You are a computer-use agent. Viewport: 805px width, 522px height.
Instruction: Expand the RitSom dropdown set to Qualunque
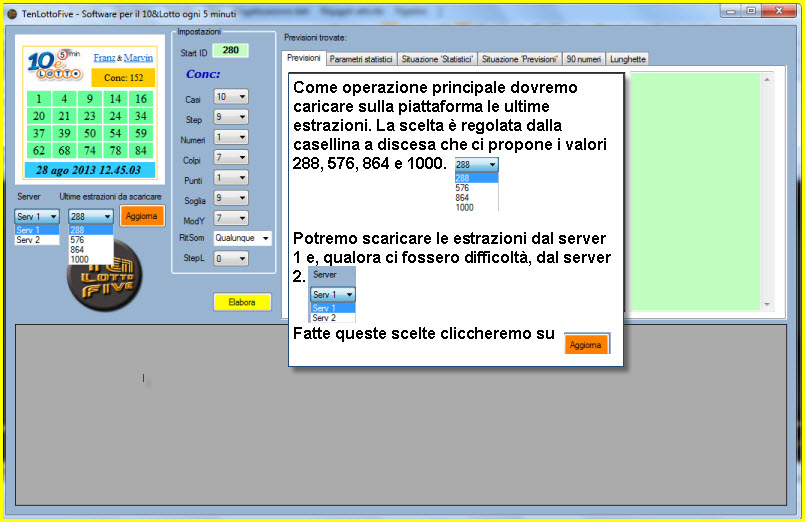point(241,238)
